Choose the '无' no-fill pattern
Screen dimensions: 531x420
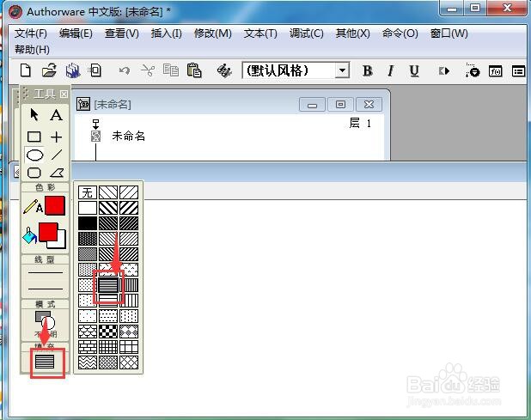pos(88,192)
